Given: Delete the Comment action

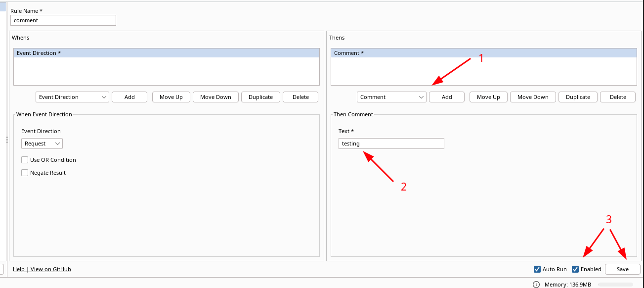Looking at the screenshot, I should 617,97.
